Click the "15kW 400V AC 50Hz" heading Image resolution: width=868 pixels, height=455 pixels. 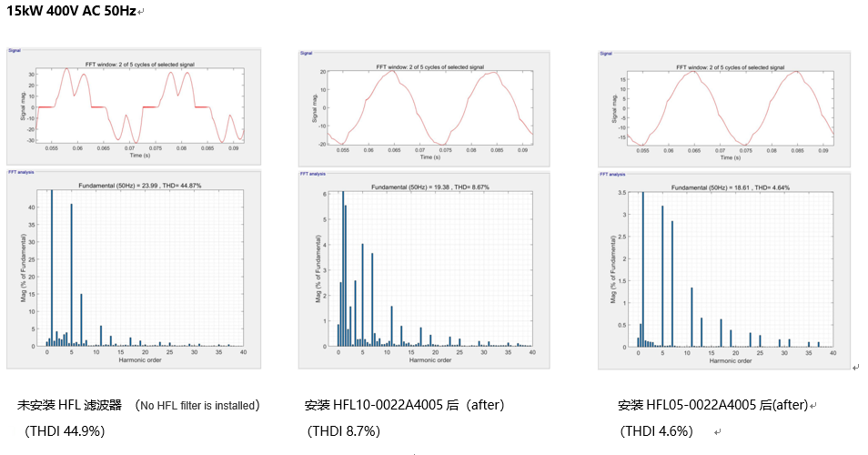click(71, 11)
